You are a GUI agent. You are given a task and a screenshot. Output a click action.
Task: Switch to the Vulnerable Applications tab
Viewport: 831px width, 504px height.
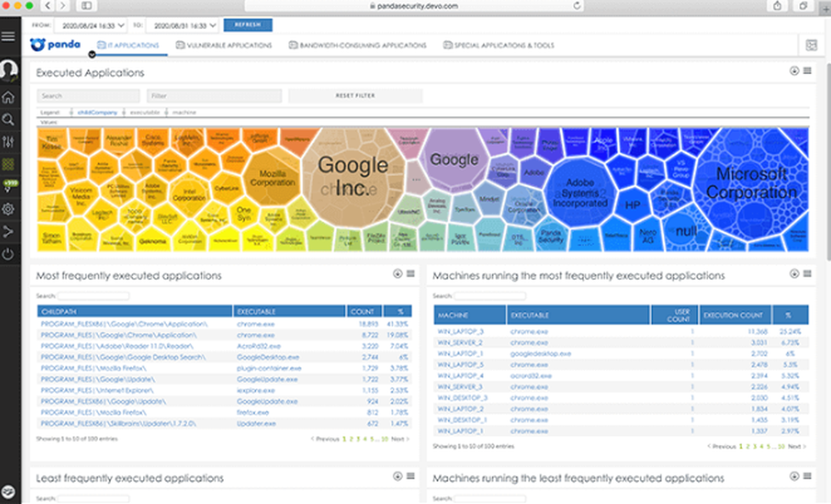pyautogui.click(x=224, y=46)
